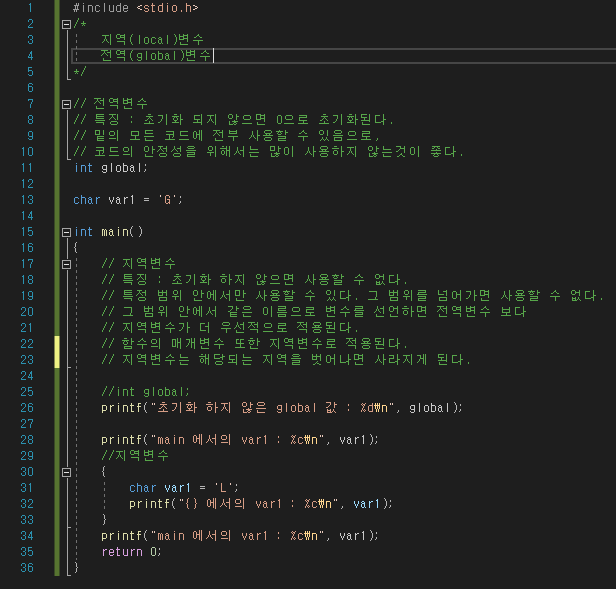
Task: Click the comment on line 10 about 코드의 안정성
Action: click(268, 152)
